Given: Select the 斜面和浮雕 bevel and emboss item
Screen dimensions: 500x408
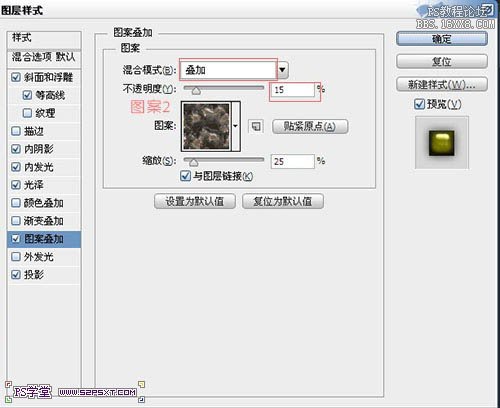Looking at the screenshot, I should tap(48, 77).
